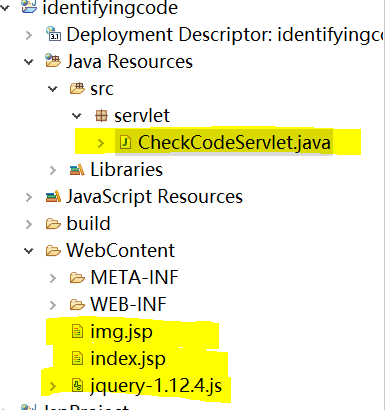The height and width of the screenshot is (410, 385).
Task: Expand the WEB-INF folder arrow
Action: (53, 305)
